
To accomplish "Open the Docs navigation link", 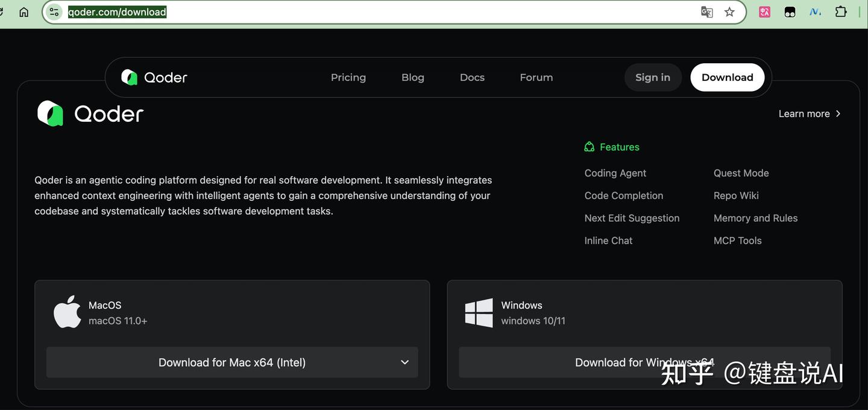I will [472, 77].
